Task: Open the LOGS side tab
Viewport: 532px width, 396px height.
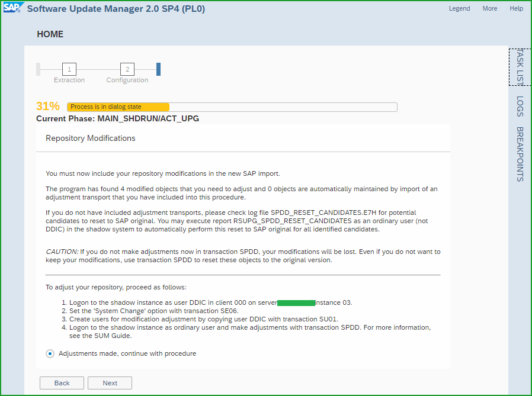Action: coord(520,106)
